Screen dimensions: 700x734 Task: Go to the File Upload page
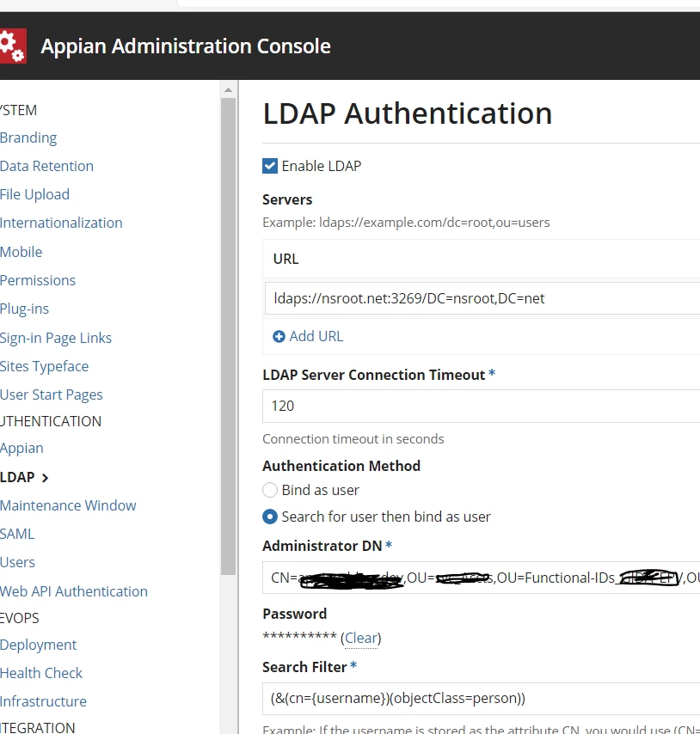tap(34, 194)
